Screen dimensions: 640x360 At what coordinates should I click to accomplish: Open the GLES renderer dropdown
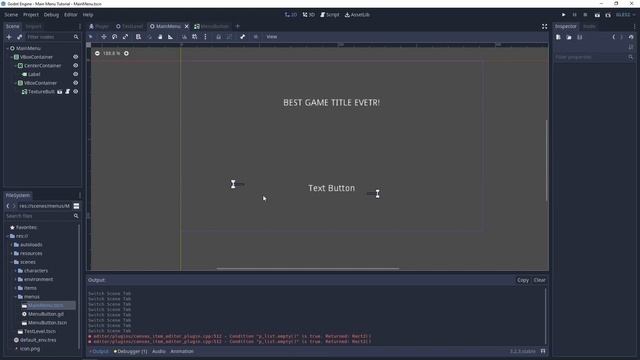click(x=625, y=15)
